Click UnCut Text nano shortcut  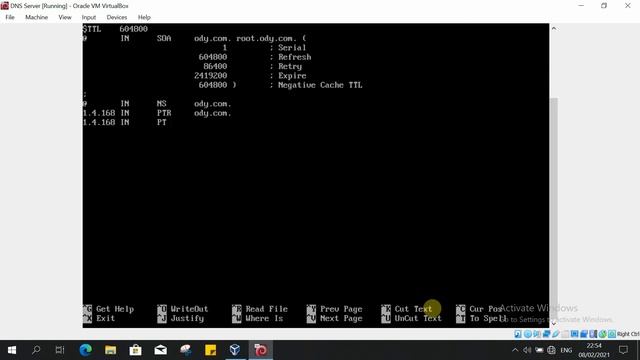[418, 318]
